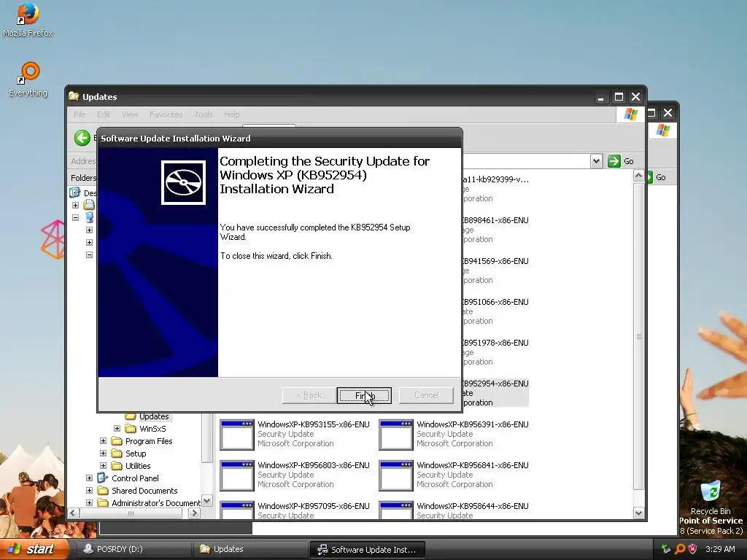747x560 pixels.
Task: Click the folder tree scroll left arrow
Action: 73,513
